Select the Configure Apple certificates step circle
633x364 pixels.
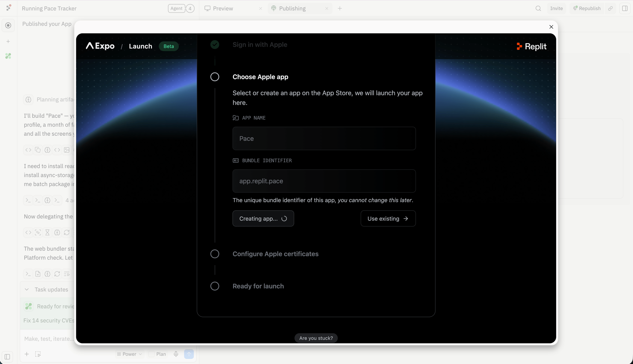click(214, 254)
